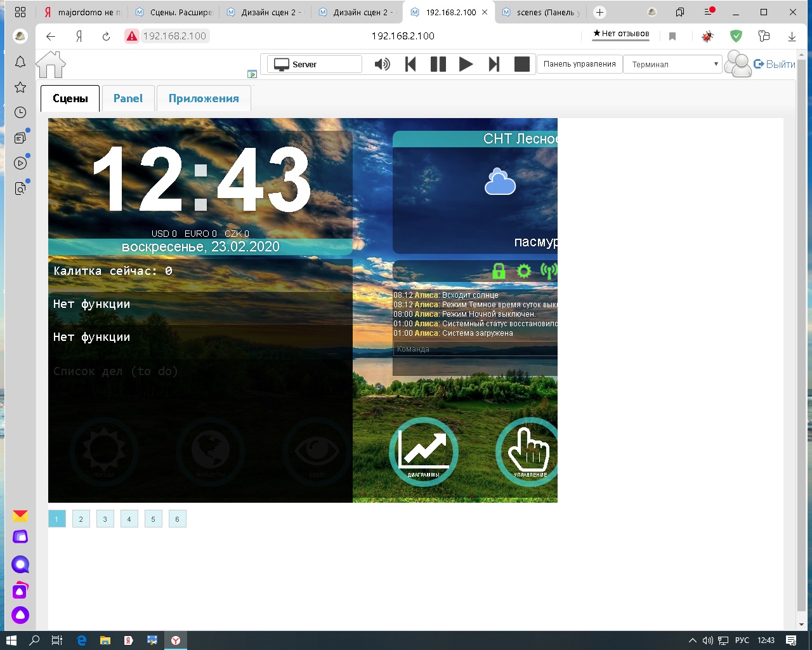Go to scene page 6

click(x=177, y=519)
